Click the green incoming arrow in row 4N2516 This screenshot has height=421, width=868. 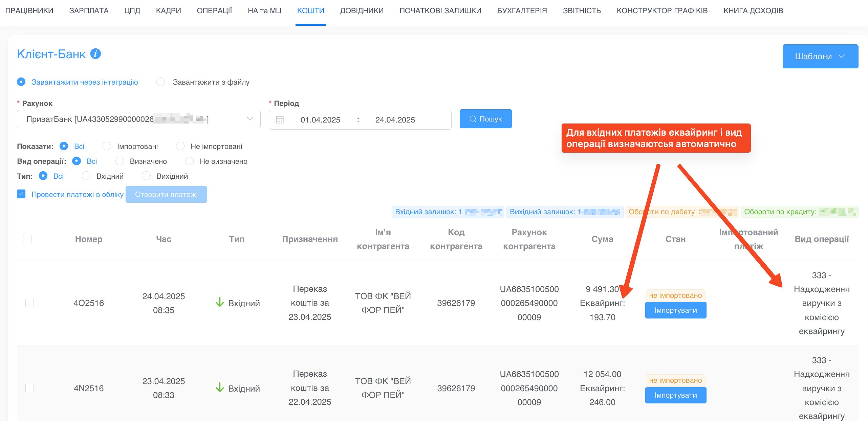[220, 387]
